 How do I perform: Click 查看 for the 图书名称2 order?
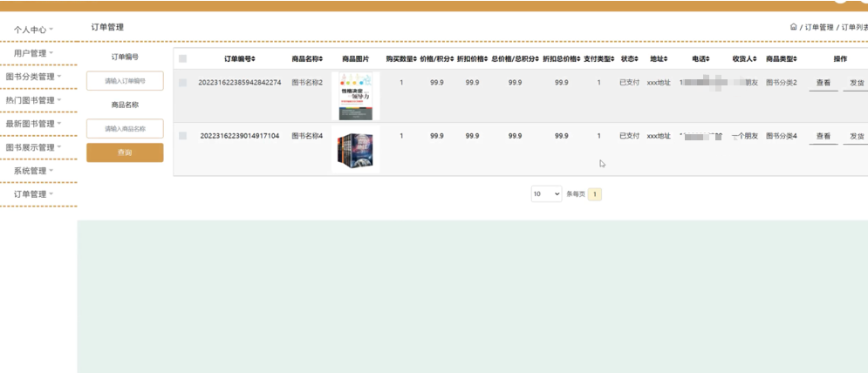coord(823,84)
